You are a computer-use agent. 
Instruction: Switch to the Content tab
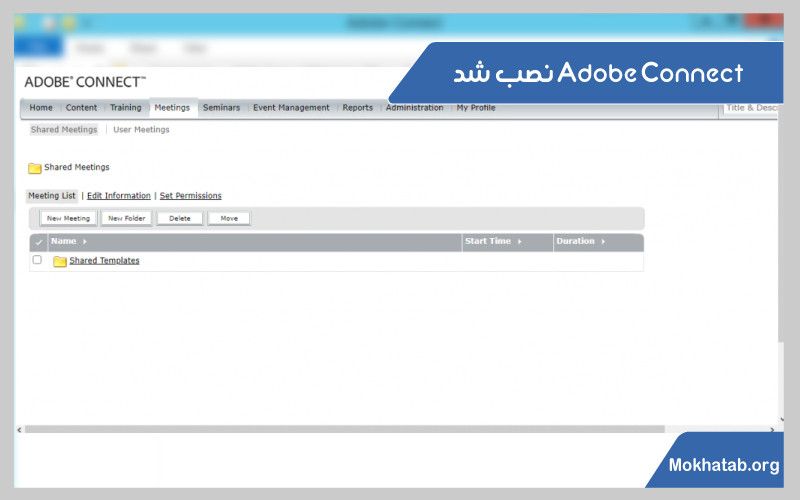point(81,108)
